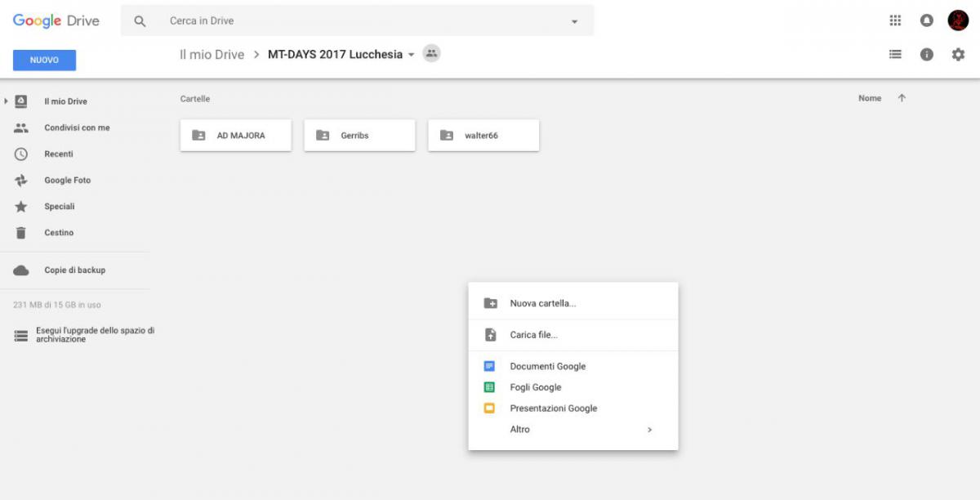Choose Presentazioni Google in the menu

point(573,408)
